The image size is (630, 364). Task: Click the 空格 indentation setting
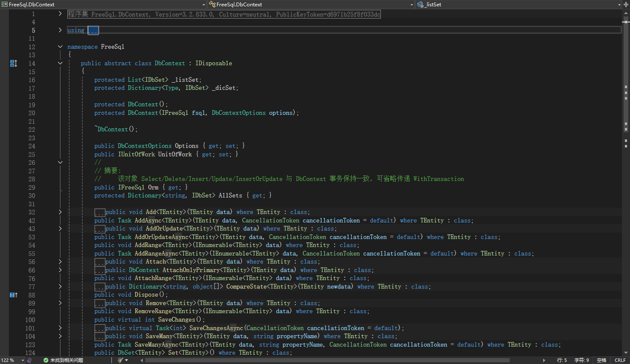(602, 360)
